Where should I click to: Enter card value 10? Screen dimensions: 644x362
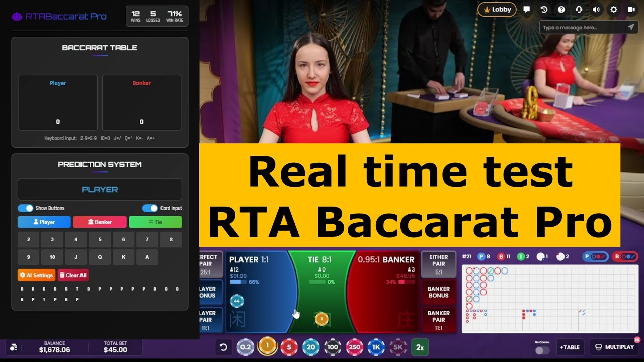(52, 257)
